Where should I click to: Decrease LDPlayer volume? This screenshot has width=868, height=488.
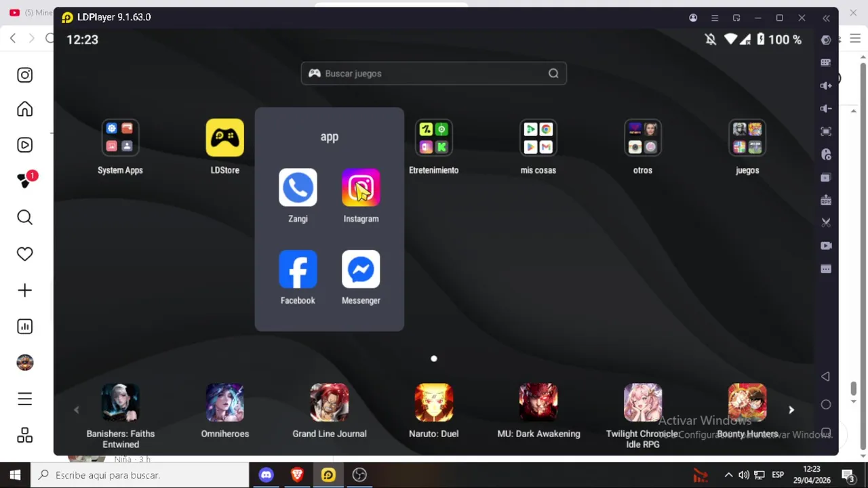click(826, 108)
